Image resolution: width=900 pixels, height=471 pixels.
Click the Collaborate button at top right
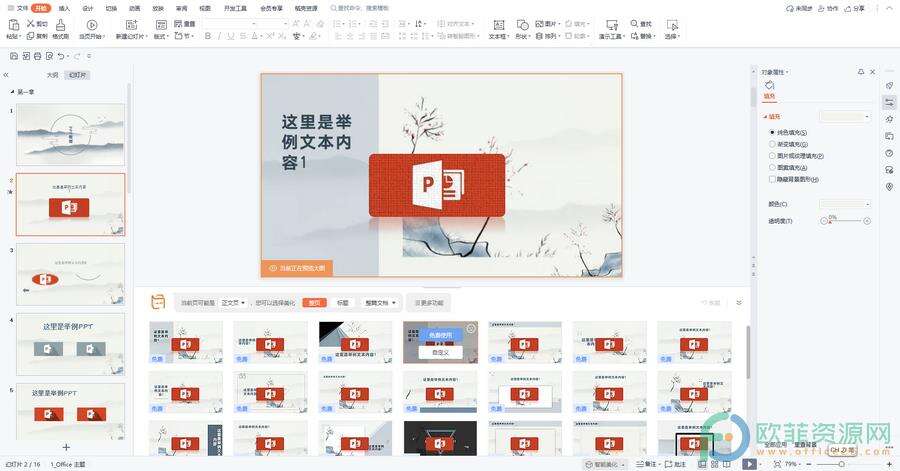(x=828, y=9)
